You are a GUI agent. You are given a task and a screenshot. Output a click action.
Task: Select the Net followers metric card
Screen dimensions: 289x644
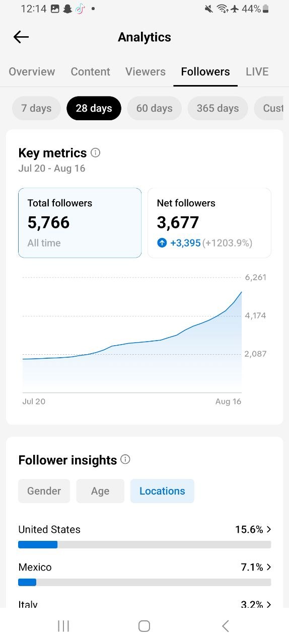[x=209, y=223]
